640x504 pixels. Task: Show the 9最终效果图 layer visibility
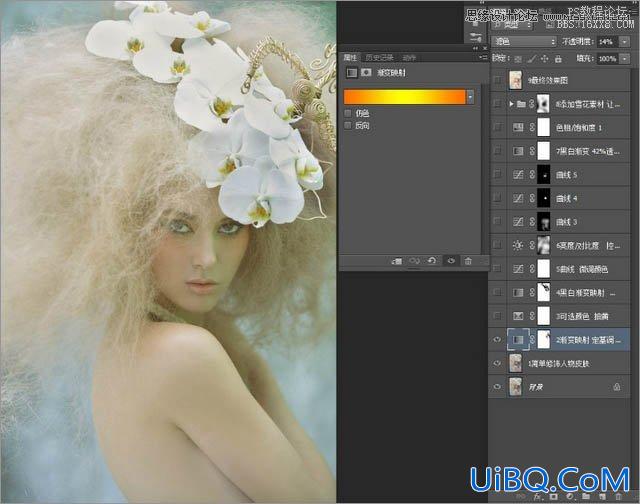tap(497, 80)
